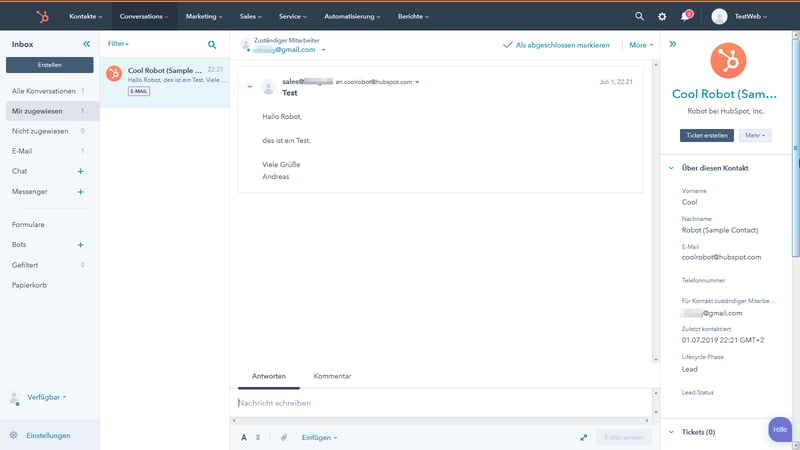This screenshot has width=800, height=450.
Task: Open the text formatting option A
Action: (x=244, y=437)
